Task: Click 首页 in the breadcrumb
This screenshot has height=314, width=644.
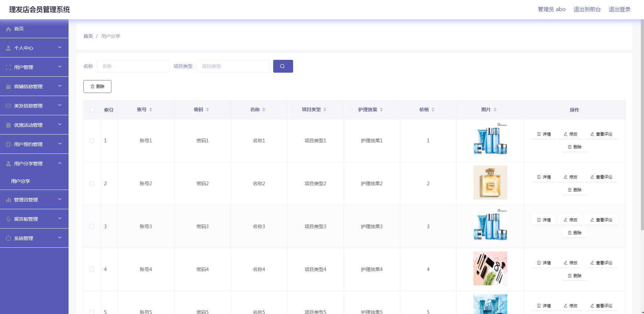Action: 88,36
